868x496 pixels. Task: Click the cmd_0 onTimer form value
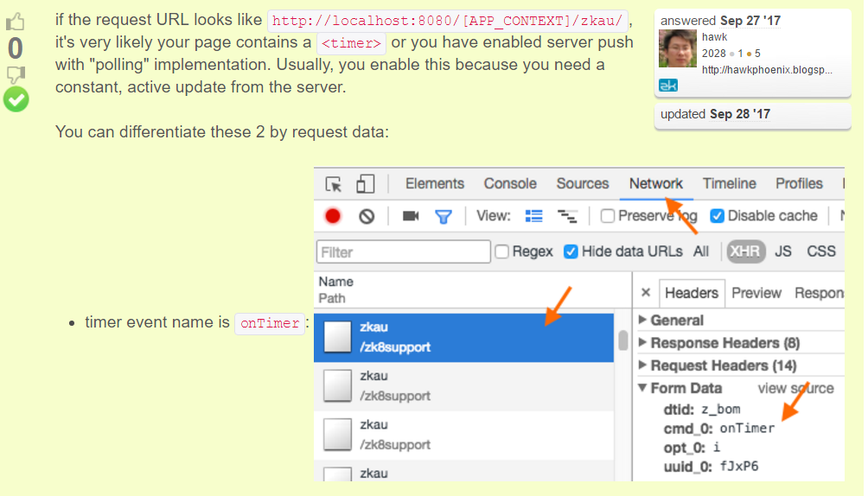point(747,429)
